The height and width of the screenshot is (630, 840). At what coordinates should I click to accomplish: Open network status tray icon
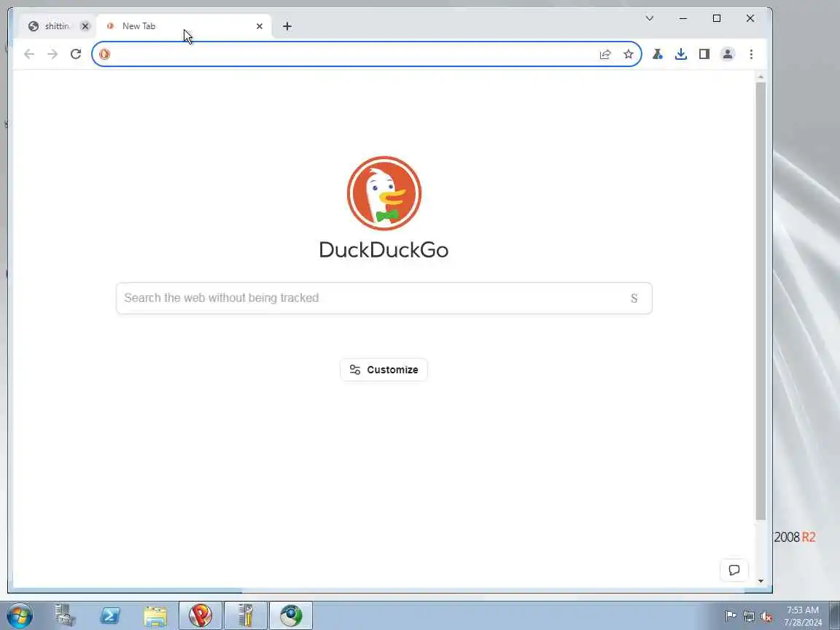tap(749, 616)
